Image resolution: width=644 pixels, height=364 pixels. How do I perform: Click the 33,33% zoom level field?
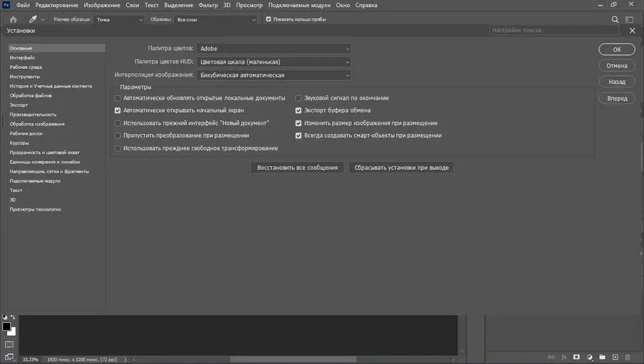30,359
